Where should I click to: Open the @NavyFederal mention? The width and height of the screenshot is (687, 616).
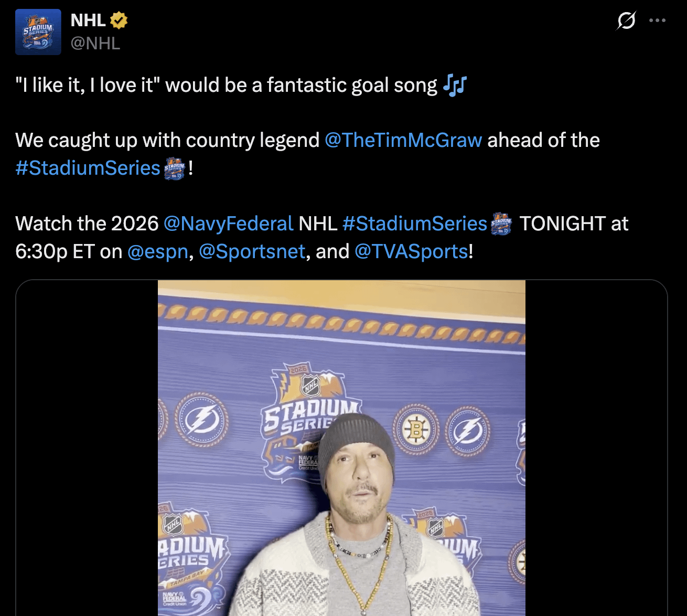pos(228,224)
